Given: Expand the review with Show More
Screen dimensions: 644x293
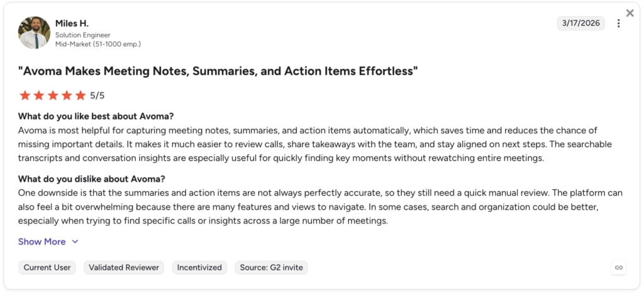Looking at the screenshot, I should click(42, 241).
